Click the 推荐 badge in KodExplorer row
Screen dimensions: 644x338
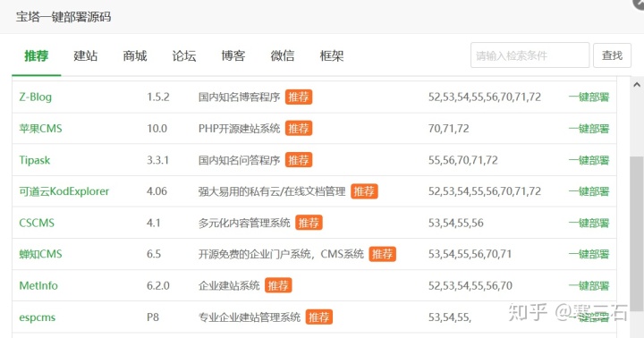tap(364, 191)
